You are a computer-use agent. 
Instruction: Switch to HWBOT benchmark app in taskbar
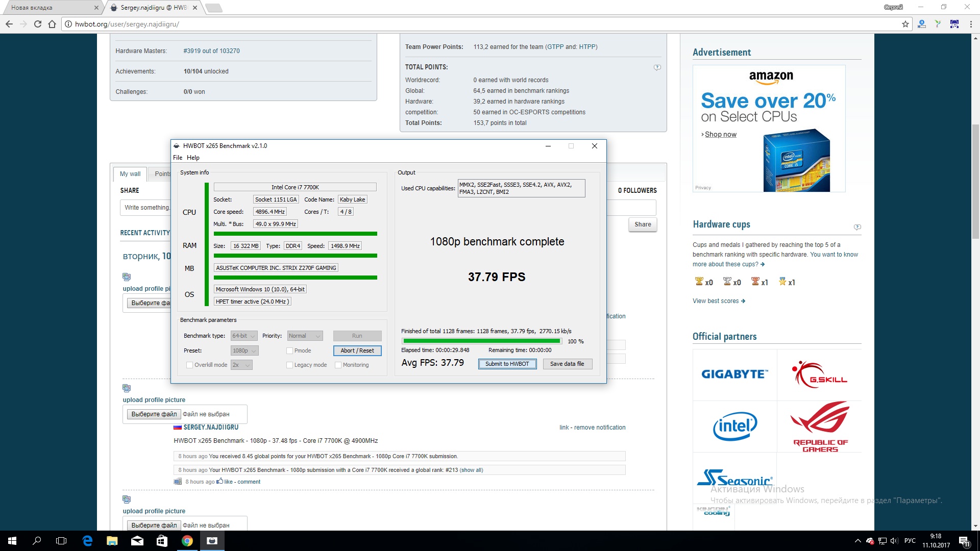pos(212,541)
